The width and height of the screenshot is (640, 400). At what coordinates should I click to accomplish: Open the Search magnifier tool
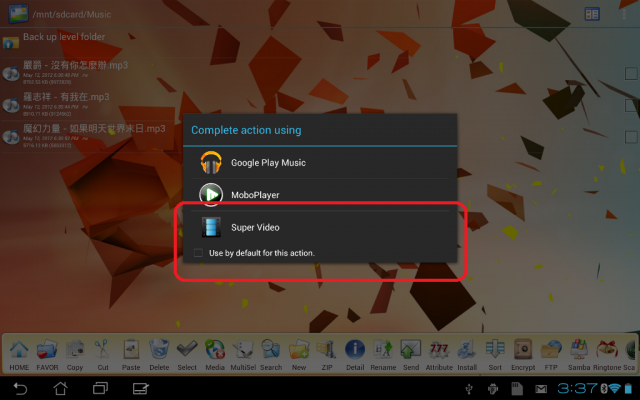271,354
